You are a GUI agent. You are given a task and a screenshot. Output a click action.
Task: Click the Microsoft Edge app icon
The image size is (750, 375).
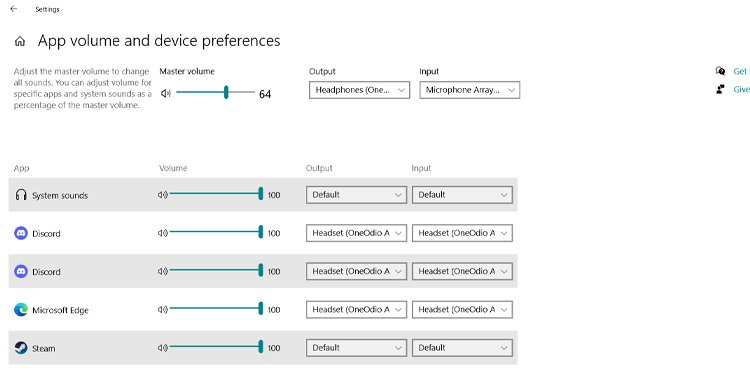click(x=21, y=309)
